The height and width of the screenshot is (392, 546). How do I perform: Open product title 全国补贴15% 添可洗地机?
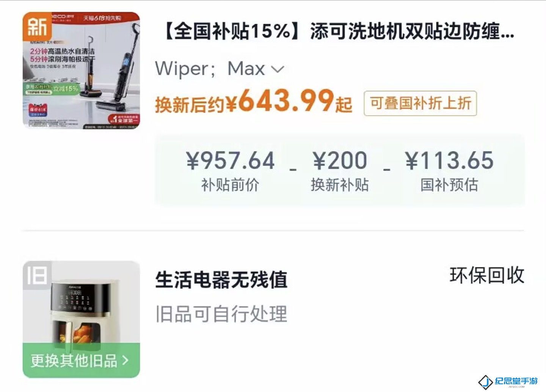(x=337, y=31)
